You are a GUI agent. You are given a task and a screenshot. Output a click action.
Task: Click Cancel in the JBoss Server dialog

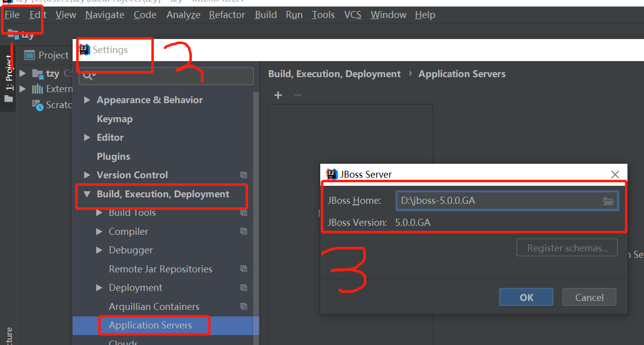point(589,297)
